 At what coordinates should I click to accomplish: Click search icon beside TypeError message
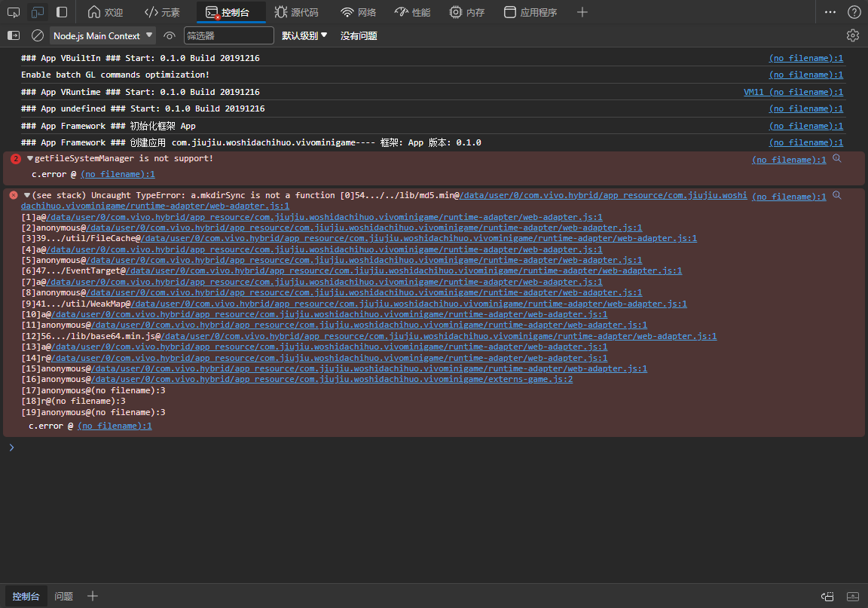point(837,195)
